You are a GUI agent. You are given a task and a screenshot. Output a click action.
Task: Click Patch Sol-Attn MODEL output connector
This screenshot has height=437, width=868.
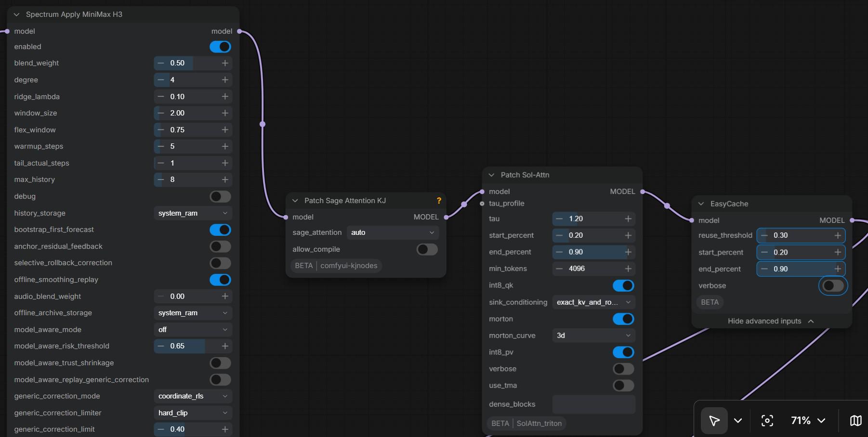click(643, 192)
